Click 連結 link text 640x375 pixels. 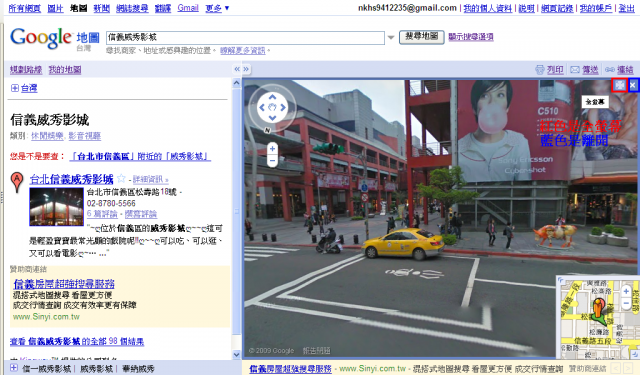625,70
